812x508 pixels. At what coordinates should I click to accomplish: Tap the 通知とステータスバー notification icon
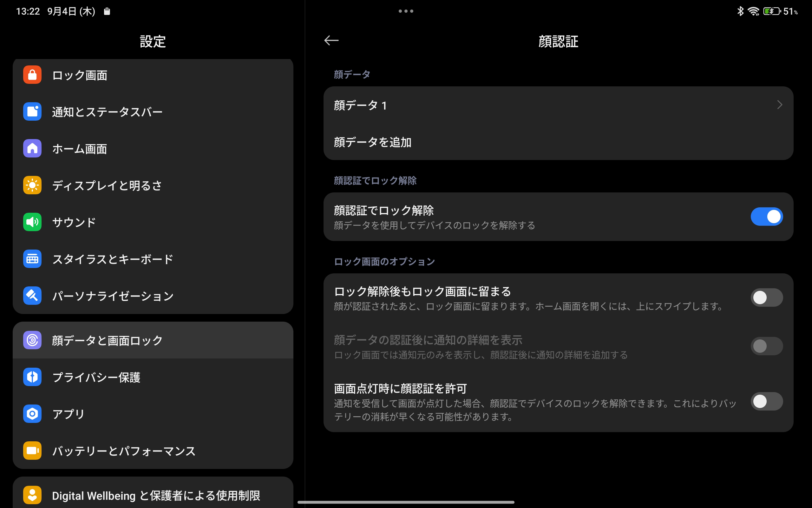[x=32, y=111]
